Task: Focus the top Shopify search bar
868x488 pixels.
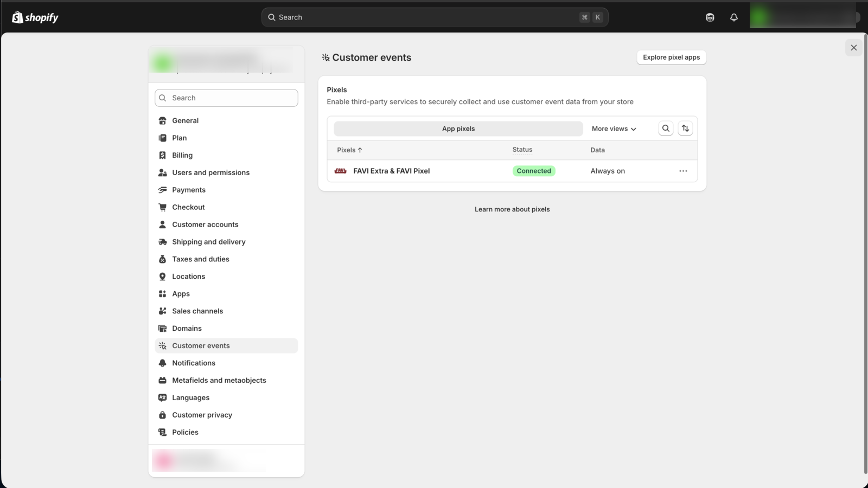Action: click(x=435, y=17)
